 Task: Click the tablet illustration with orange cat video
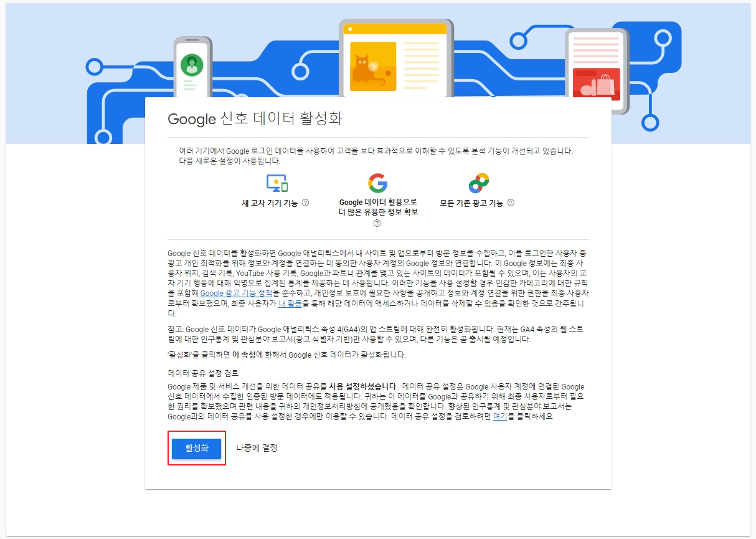coord(396,58)
